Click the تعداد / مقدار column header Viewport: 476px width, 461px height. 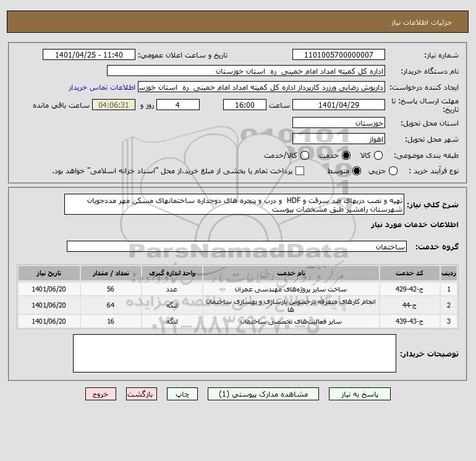tap(111, 273)
